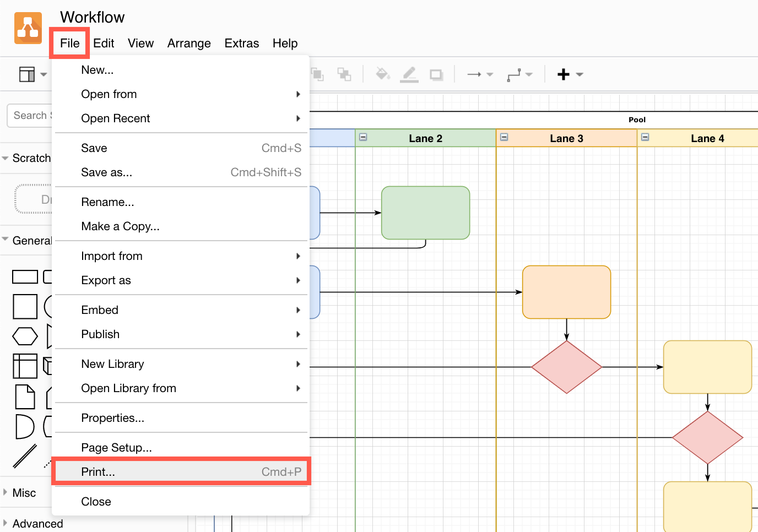Screen dimensions: 758x532
Task: Click the draw.io application logo
Action: [28, 28]
